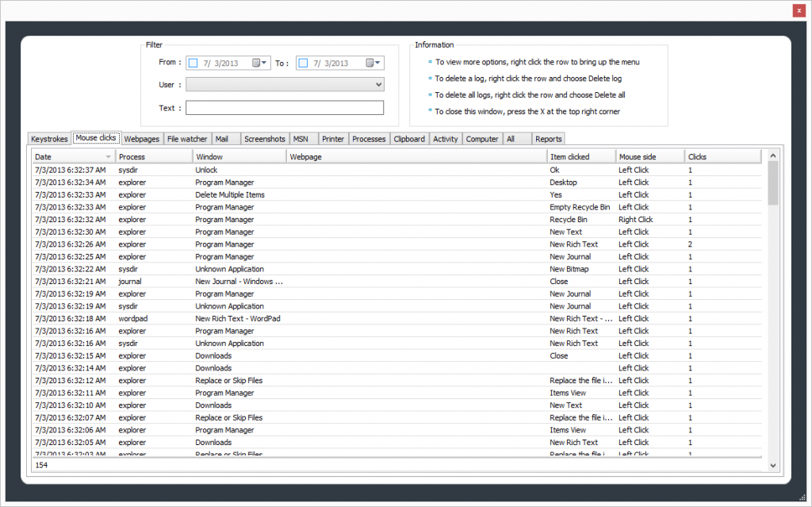Screen dimensions: 812x507
Task: Enable the From date checkbox
Action: point(193,63)
